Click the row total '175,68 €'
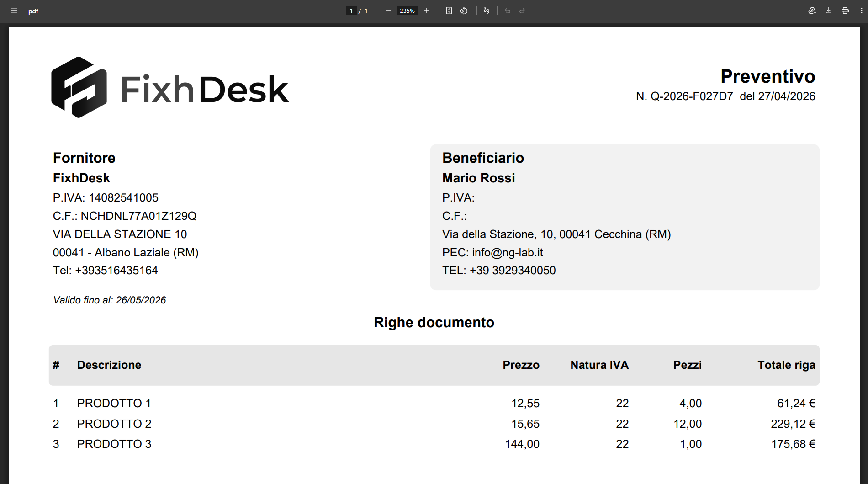868x484 pixels. (x=794, y=444)
